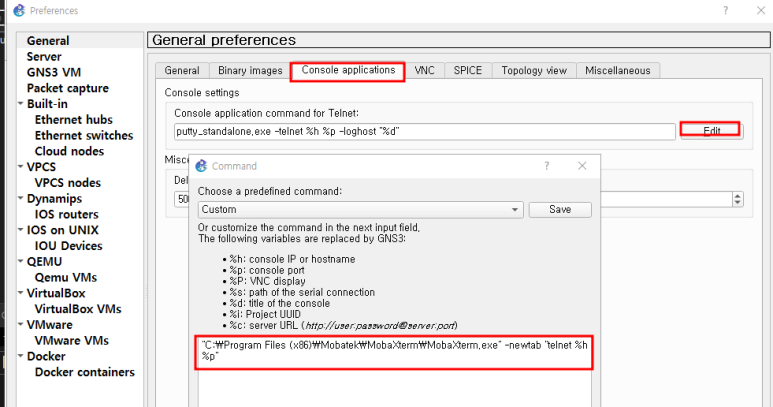Select Packet capture in the sidebar

(x=68, y=88)
